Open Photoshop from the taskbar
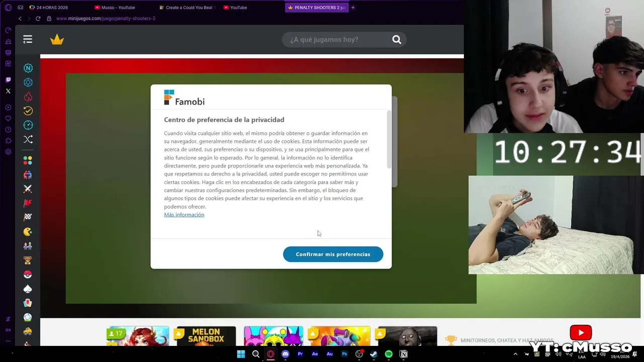This screenshot has width=644, height=362. click(x=345, y=354)
